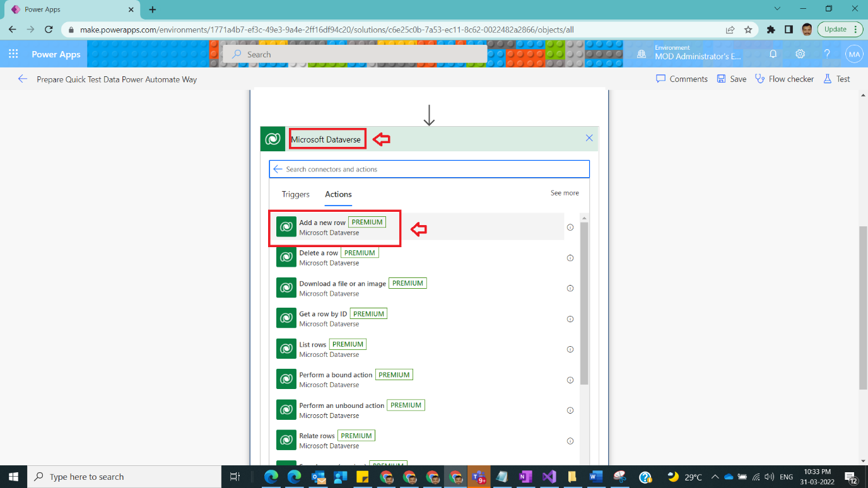
Task: Run the Flow checker
Action: [x=784, y=78]
